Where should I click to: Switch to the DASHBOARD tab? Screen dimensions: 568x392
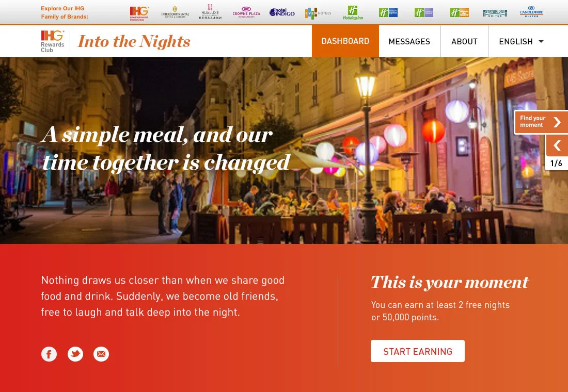pos(345,41)
